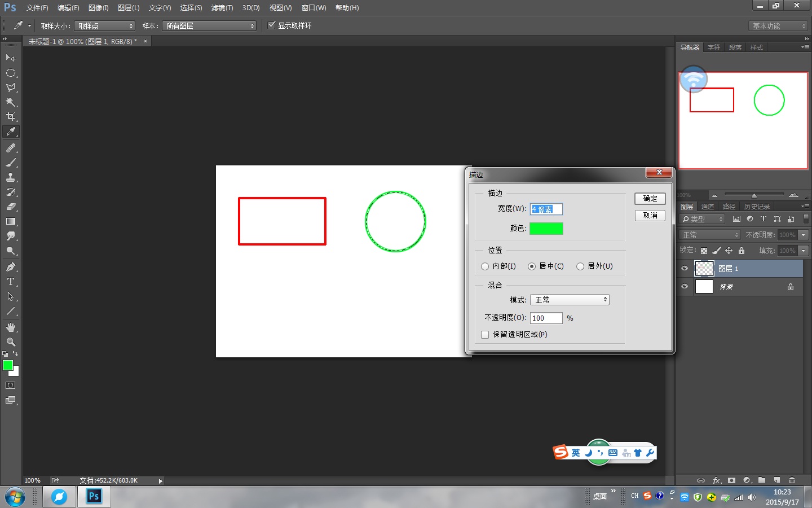Screen dimensions: 812x508
Task: Select the Healing Brush tool
Action: click(11, 148)
